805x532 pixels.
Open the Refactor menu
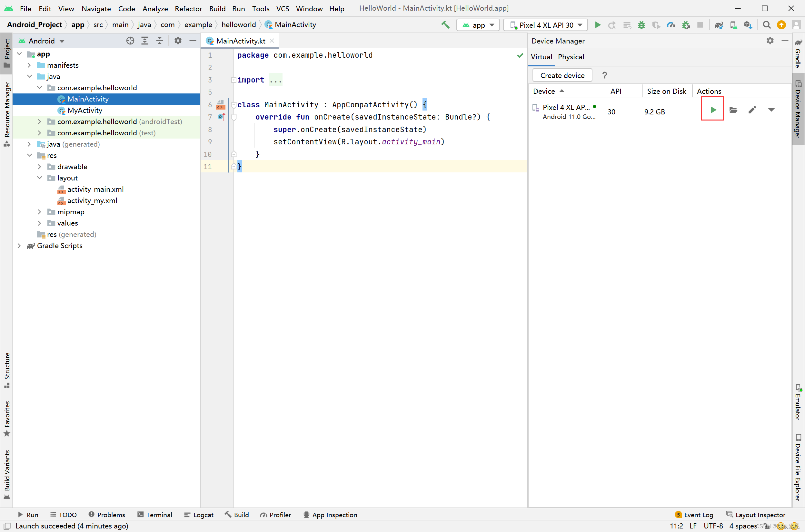point(188,8)
